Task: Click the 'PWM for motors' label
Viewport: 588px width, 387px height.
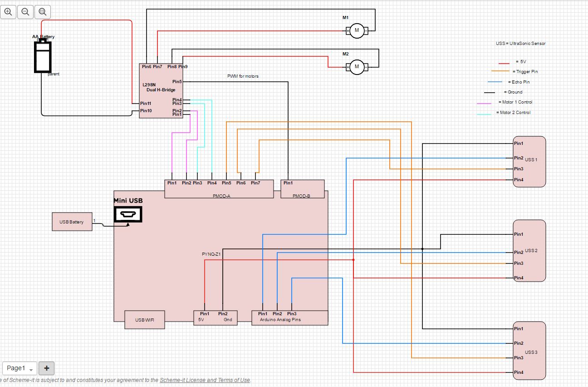Action: (x=243, y=76)
